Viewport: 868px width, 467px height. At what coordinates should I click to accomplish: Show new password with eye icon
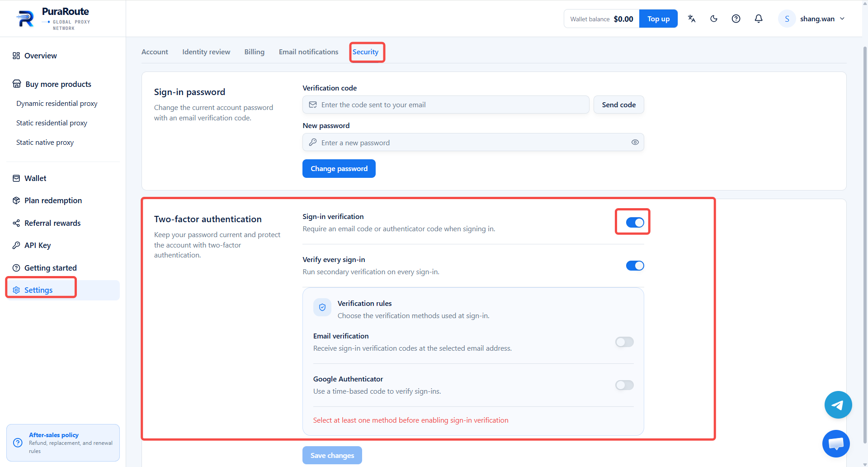pos(635,142)
